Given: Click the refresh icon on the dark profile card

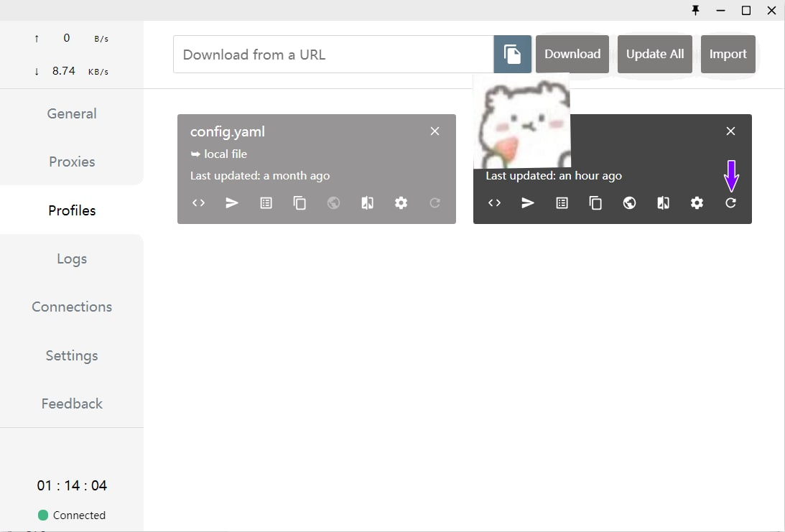Looking at the screenshot, I should pos(730,203).
